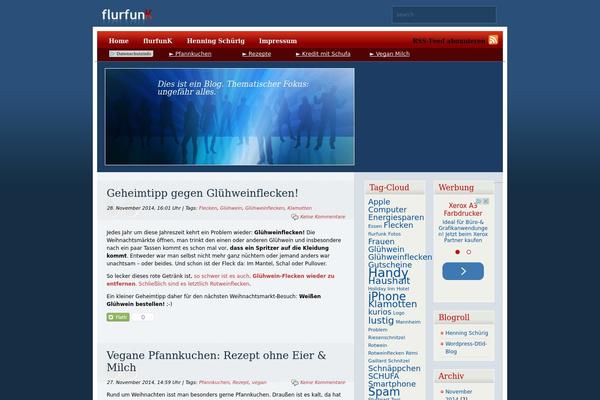
Task: Click the Xerox A3 Farbdrucker ad headline
Action: 463,209
